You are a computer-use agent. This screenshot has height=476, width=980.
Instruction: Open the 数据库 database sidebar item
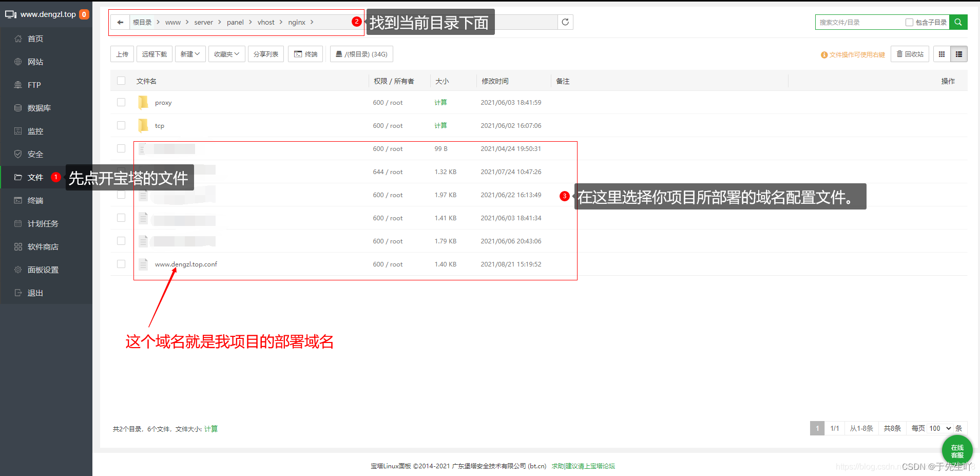click(x=46, y=108)
